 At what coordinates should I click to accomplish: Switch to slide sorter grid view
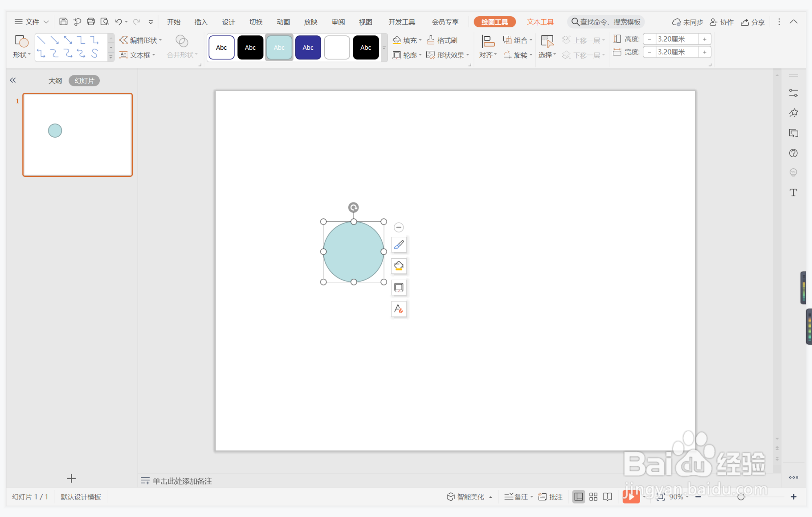click(x=593, y=497)
